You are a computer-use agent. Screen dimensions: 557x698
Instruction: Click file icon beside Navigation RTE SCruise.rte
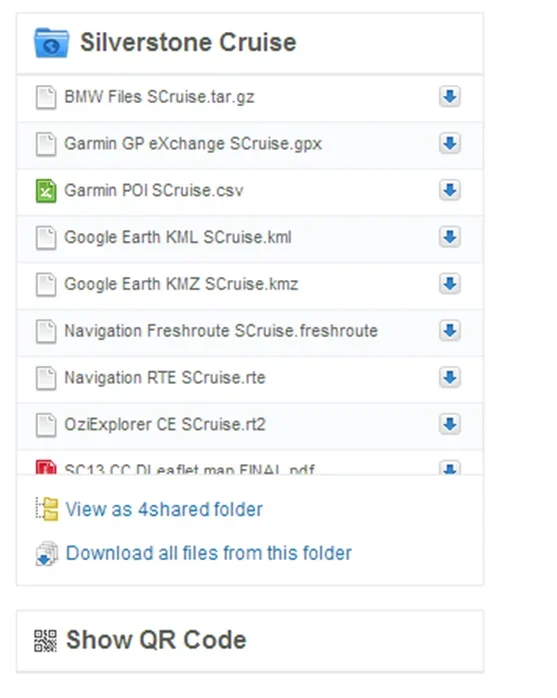(x=46, y=378)
